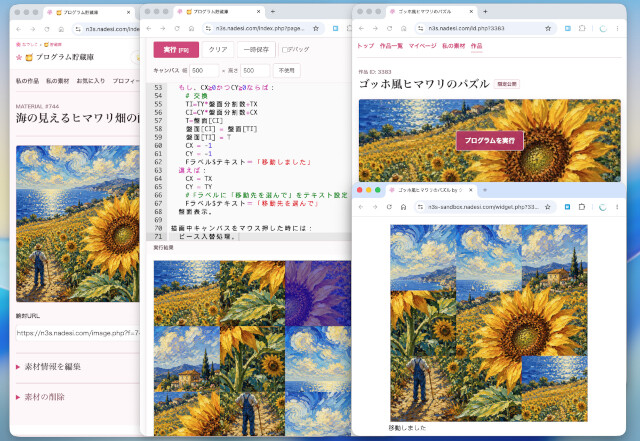The width and height of the screenshot is (640, 441).
Task: Open extensions puzzle icon in id.php?3383 window
Action: (582, 28)
